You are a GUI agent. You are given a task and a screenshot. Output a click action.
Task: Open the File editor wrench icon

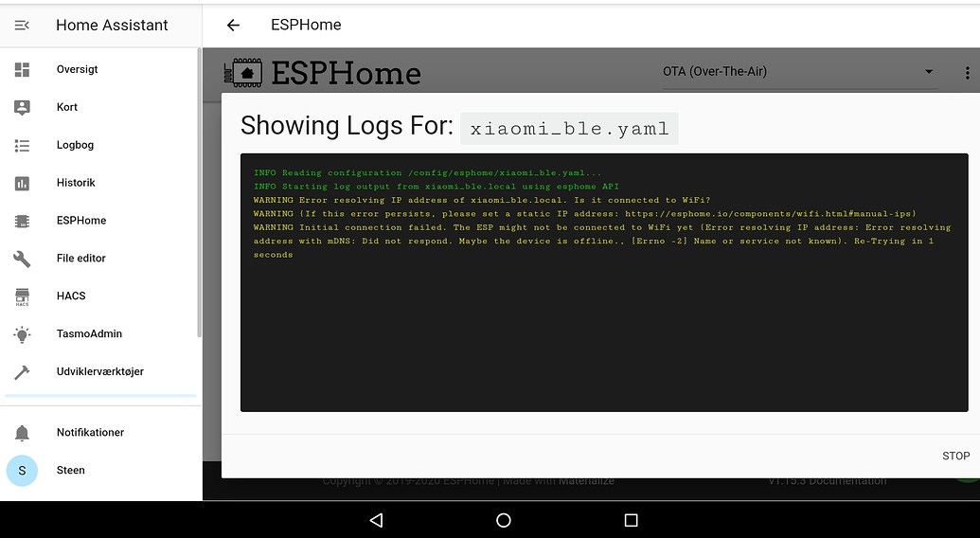(22, 259)
